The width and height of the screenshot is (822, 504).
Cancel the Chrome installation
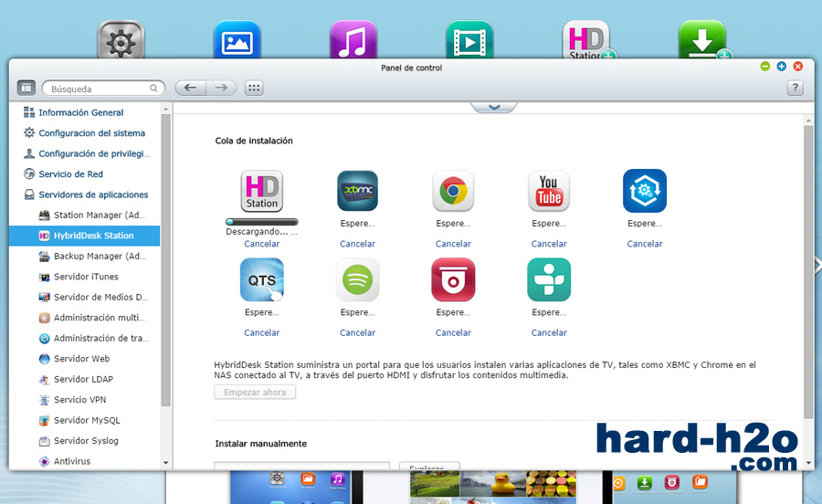[453, 244]
